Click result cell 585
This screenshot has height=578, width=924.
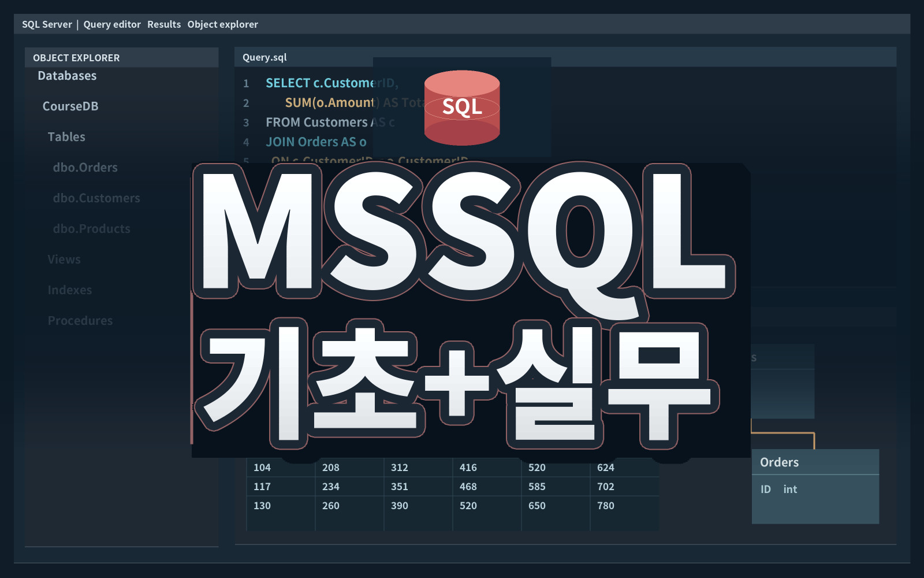(x=537, y=487)
